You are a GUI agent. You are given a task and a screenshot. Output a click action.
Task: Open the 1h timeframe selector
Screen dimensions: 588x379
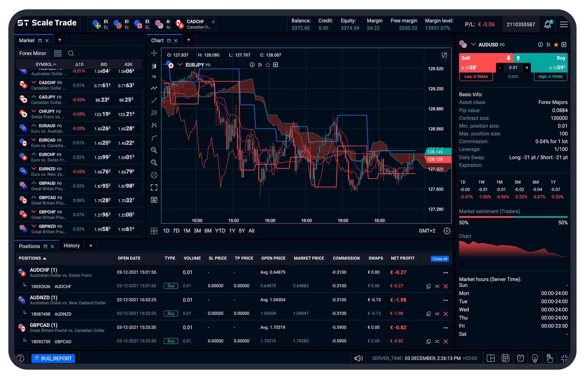click(154, 77)
